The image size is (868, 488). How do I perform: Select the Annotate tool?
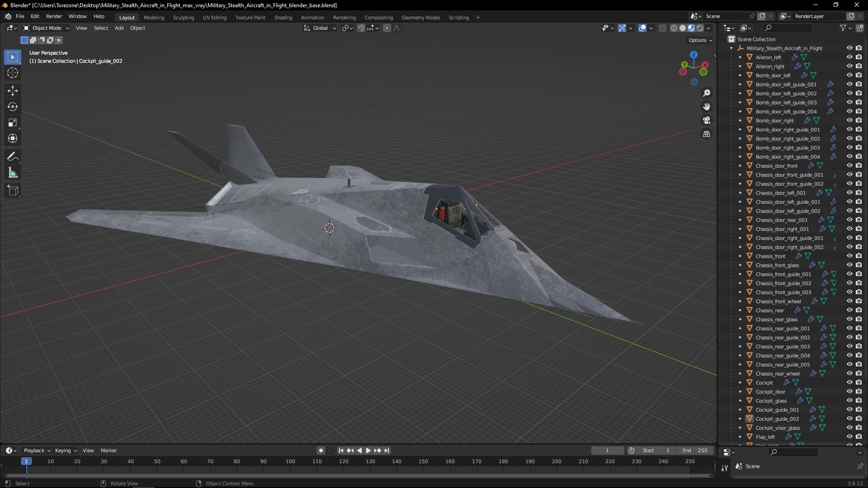click(13, 157)
